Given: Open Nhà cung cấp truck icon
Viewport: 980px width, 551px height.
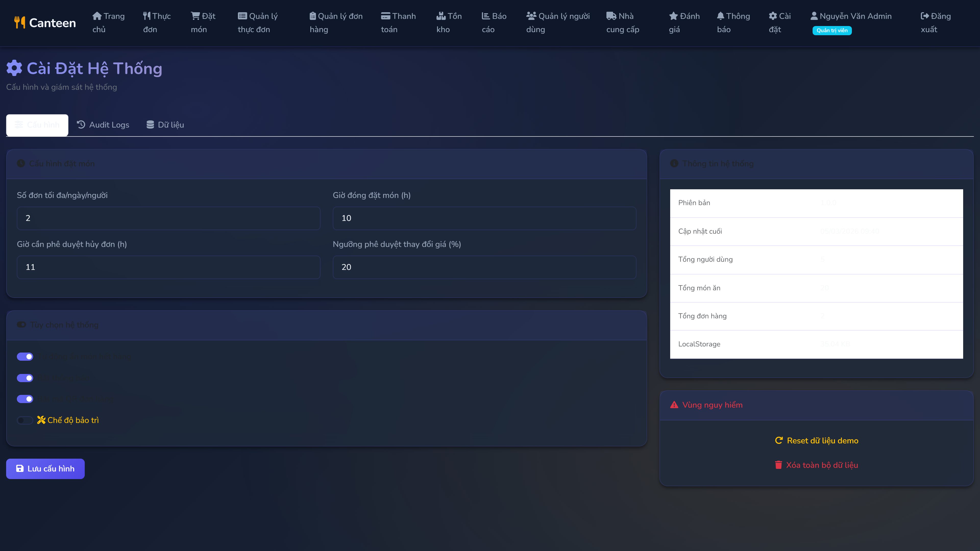Looking at the screenshot, I should pos(611,16).
